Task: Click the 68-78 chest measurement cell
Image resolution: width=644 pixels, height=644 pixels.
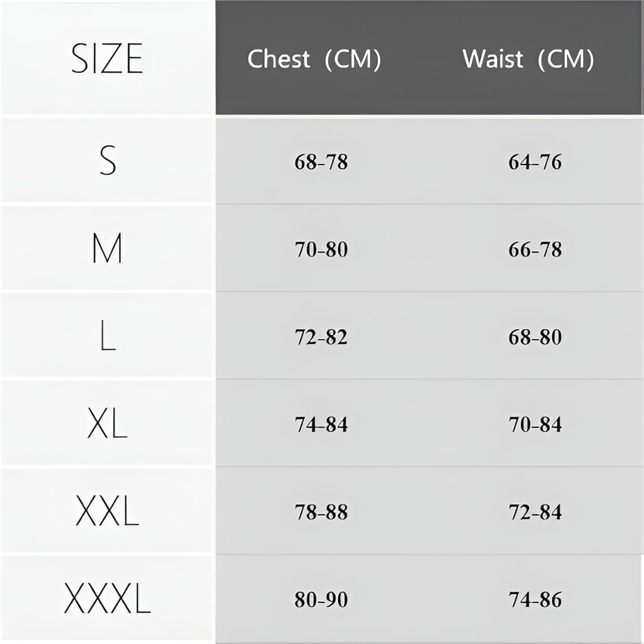Action: click(x=321, y=162)
